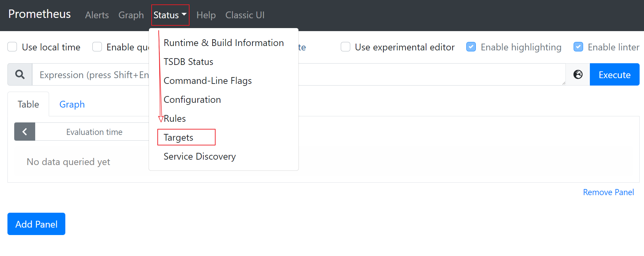Open Command-Line Flags page

click(207, 81)
